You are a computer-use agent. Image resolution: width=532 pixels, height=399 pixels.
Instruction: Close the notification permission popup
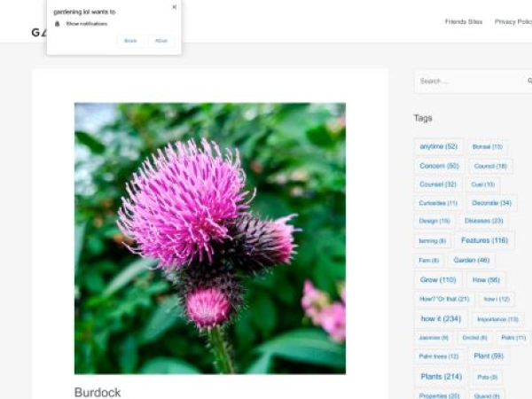(x=175, y=7)
